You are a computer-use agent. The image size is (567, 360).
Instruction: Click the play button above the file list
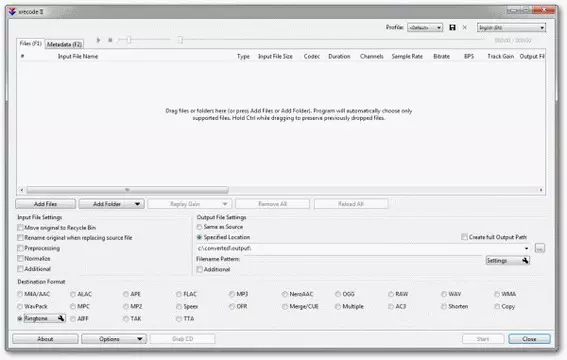(98, 40)
